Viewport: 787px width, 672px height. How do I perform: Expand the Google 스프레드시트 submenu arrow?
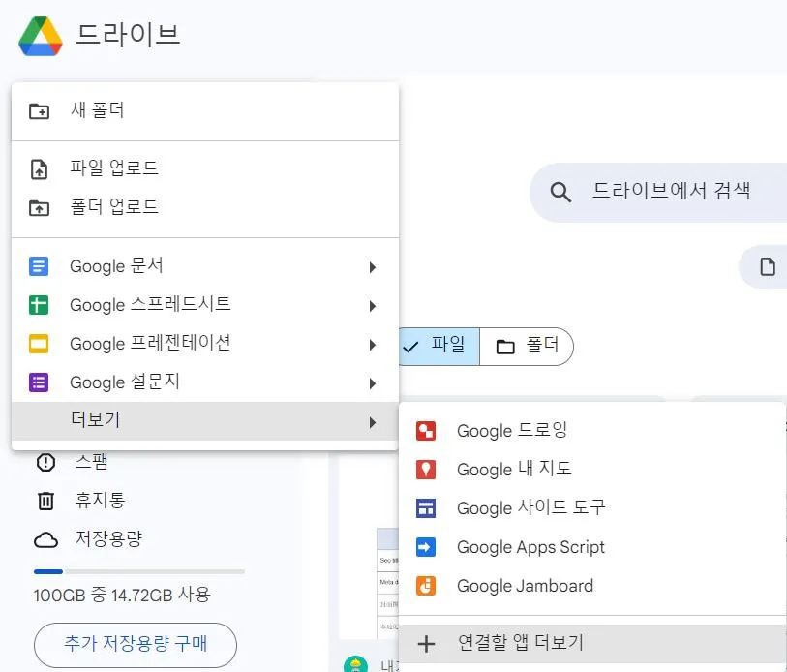373,306
